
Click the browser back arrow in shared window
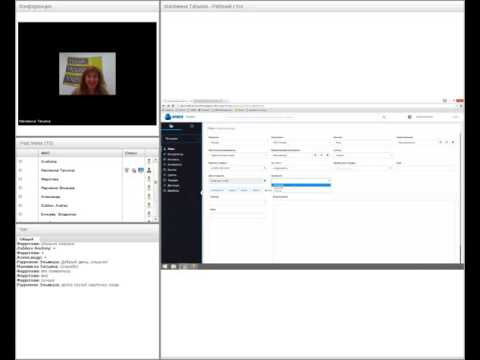pos(164,106)
